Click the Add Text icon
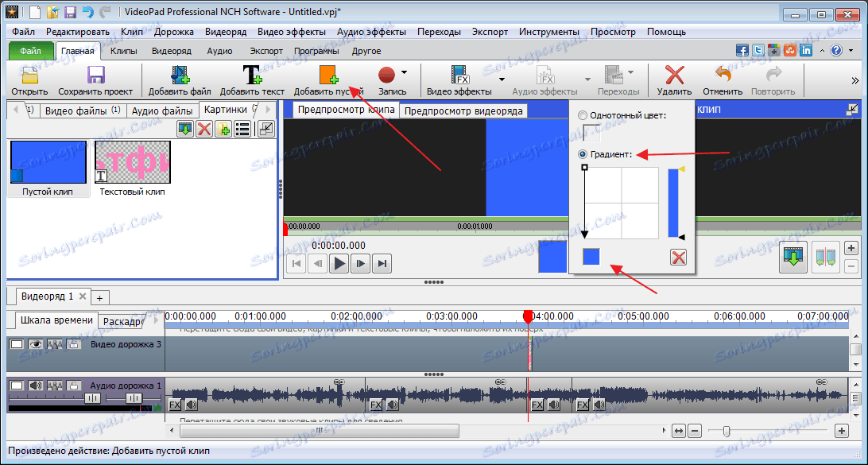 [x=252, y=75]
